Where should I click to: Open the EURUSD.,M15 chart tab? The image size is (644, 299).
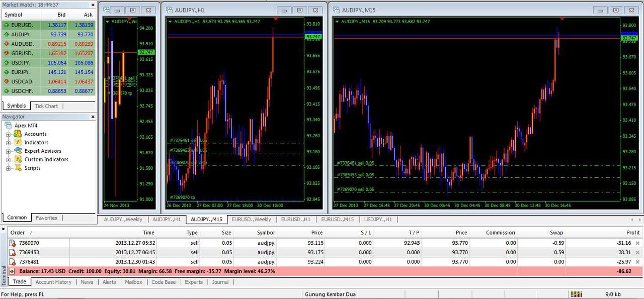click(337, 219)
